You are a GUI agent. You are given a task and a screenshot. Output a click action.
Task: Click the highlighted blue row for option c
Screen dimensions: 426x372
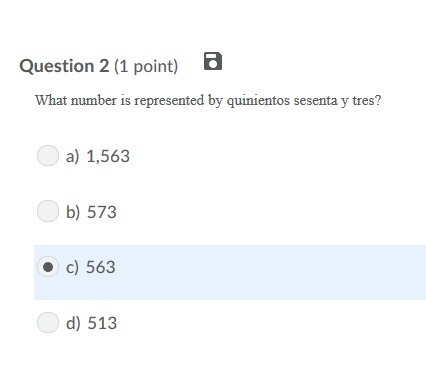(x=230, y=272)
